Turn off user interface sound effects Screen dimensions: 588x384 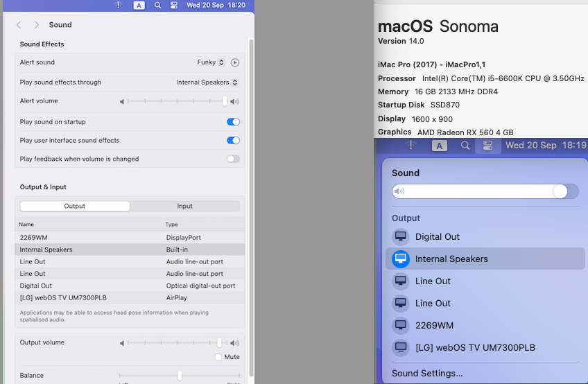point(233,140)
